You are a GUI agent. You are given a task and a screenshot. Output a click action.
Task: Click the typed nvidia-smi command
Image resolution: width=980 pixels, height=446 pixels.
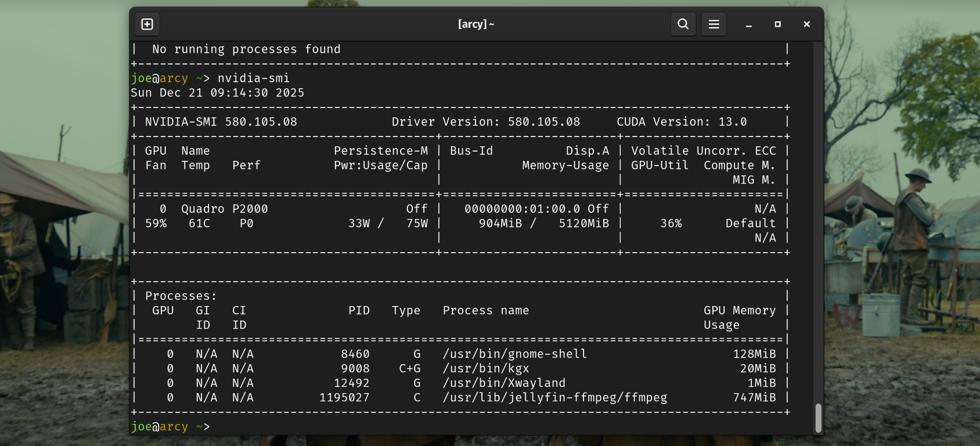(x=253, y=78)
